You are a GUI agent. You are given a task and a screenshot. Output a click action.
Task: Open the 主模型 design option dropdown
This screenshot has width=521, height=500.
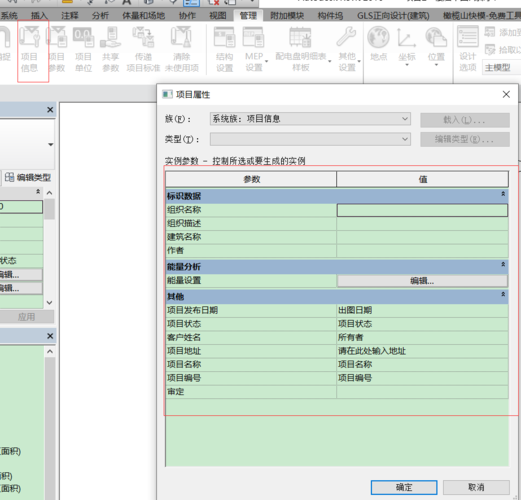point(501,68)
